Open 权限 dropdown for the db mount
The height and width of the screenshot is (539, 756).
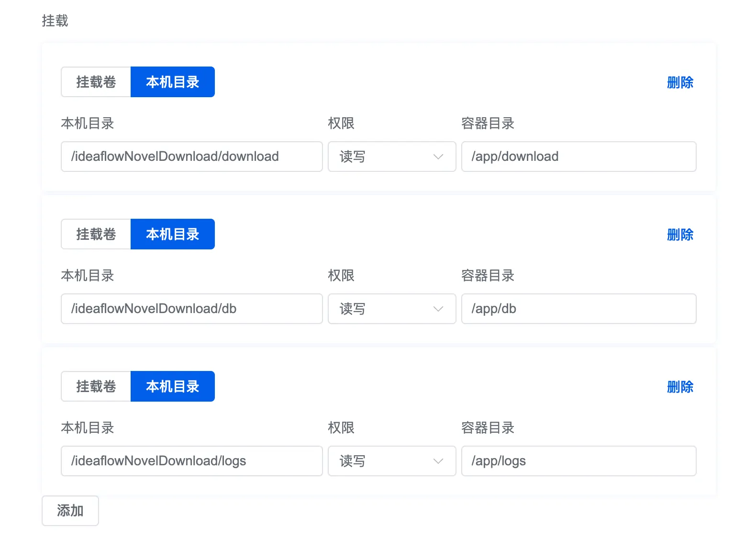tap(392, 309)
